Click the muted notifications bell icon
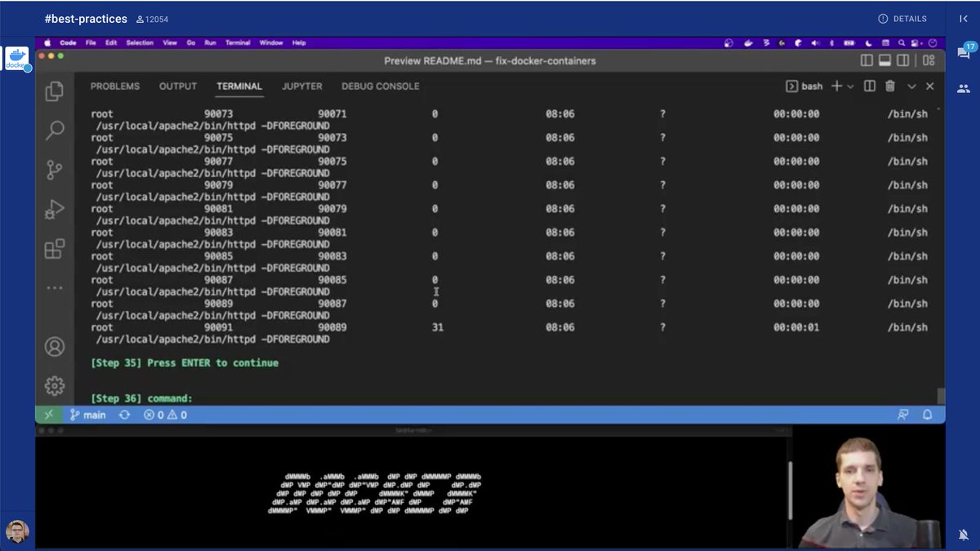 click(964, 534)
